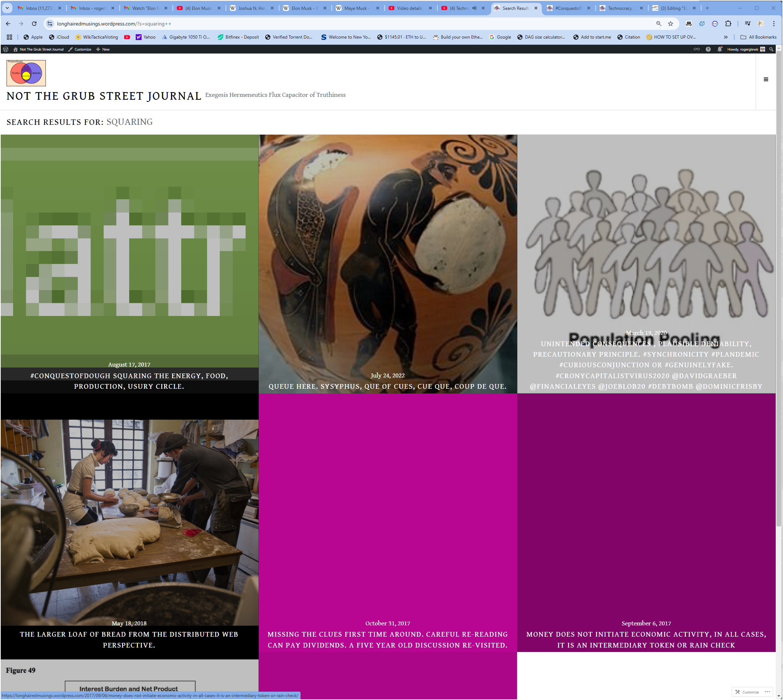The image size is (783, 700).
Task: Open site information for longhairedmusings address
Action: [x=49, y=24]
